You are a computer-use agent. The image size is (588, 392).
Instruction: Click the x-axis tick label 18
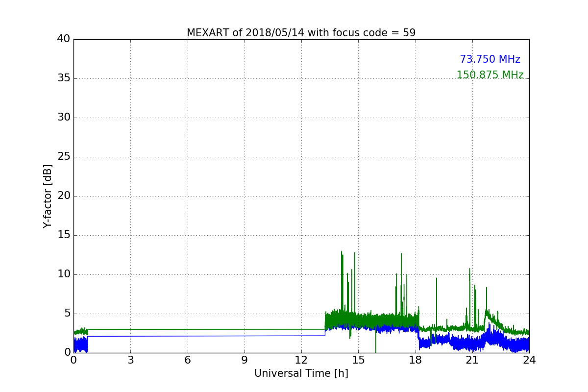click(x=415, y=360)
